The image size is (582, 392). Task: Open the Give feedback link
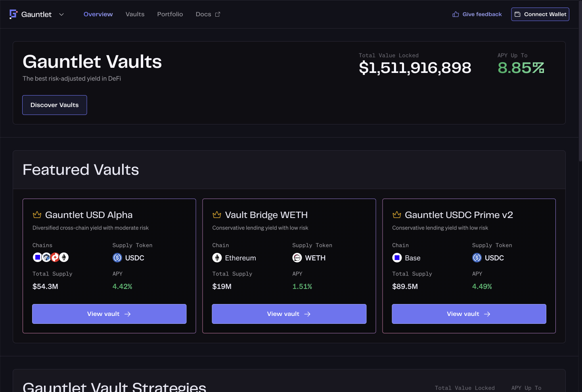point(477,14)
